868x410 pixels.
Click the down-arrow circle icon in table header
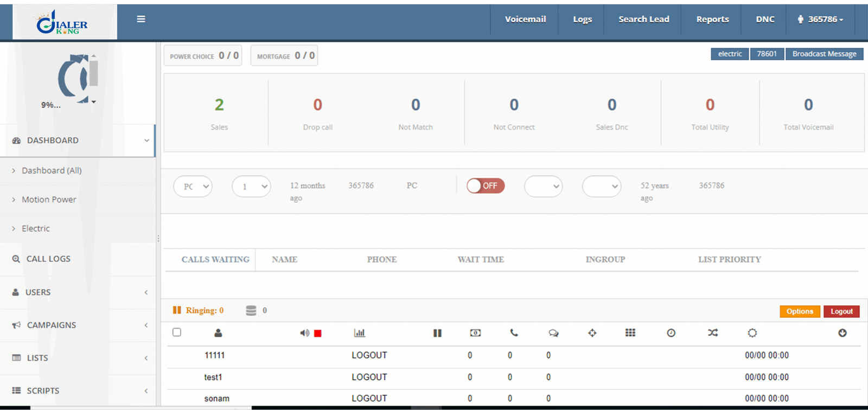click(x=842, y=333)
